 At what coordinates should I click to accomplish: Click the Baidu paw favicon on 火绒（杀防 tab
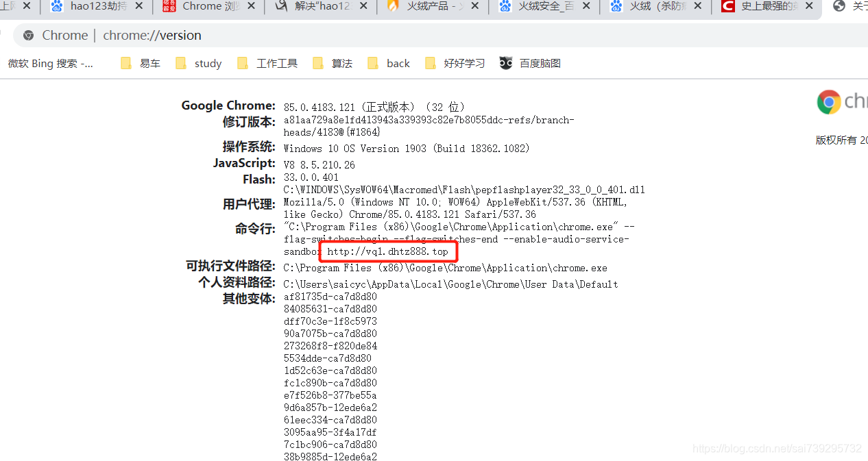[x=616, y=6]
